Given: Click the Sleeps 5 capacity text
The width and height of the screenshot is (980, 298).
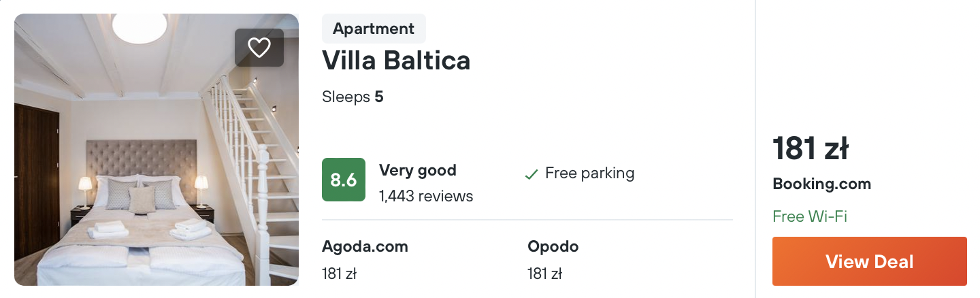Looking at the screenshot, I should [353, 97].
